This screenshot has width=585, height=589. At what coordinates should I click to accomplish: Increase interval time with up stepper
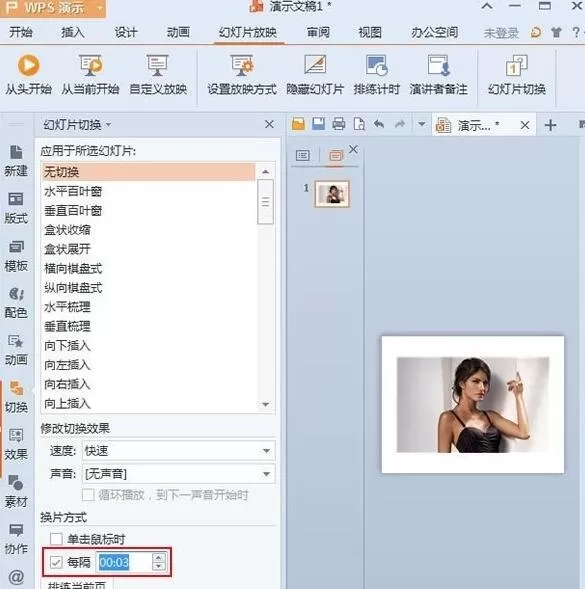pos(159,558)
